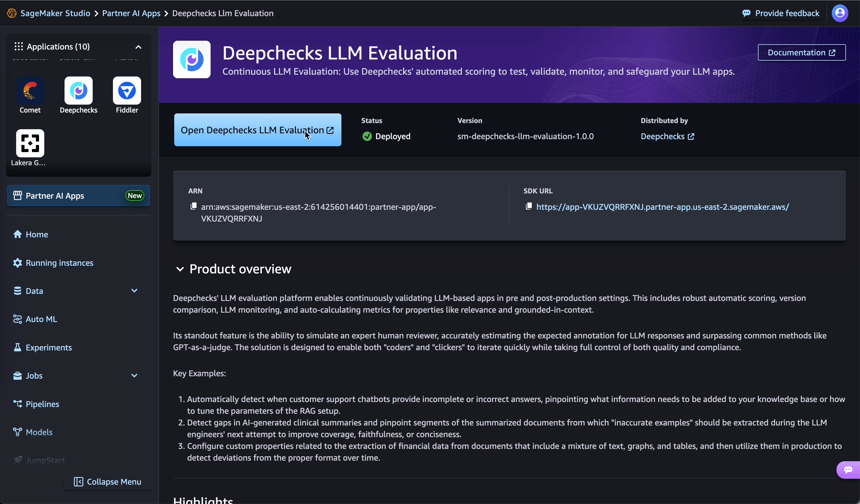Screen dimensions: 860x504
Task: Navigate to Experiments in sidebar
Action: click(x=48, y=348)
